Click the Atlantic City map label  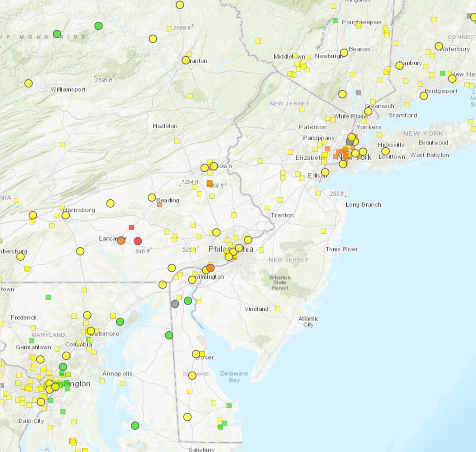coord(309,321)
